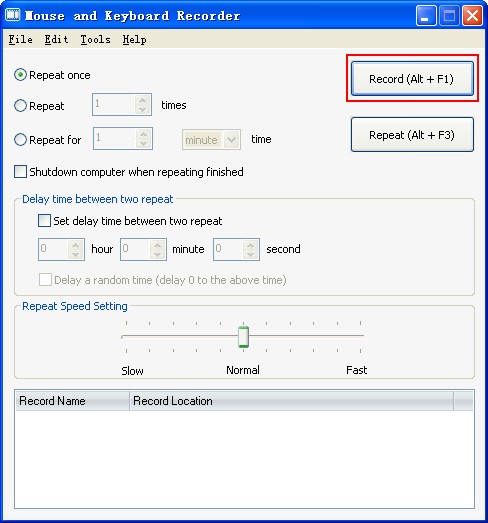Select the Repeat once radio option
This screenshot has height=523, width=488.
click(20, 75)
